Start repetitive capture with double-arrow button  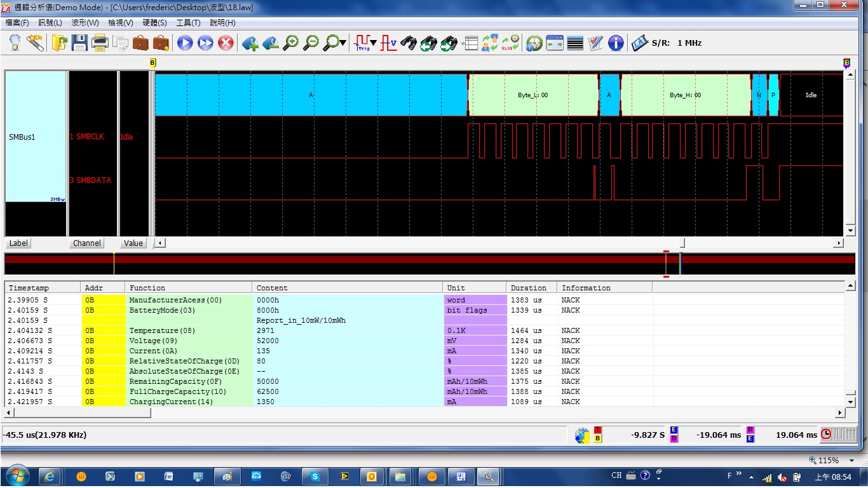(x=205, y=43)
